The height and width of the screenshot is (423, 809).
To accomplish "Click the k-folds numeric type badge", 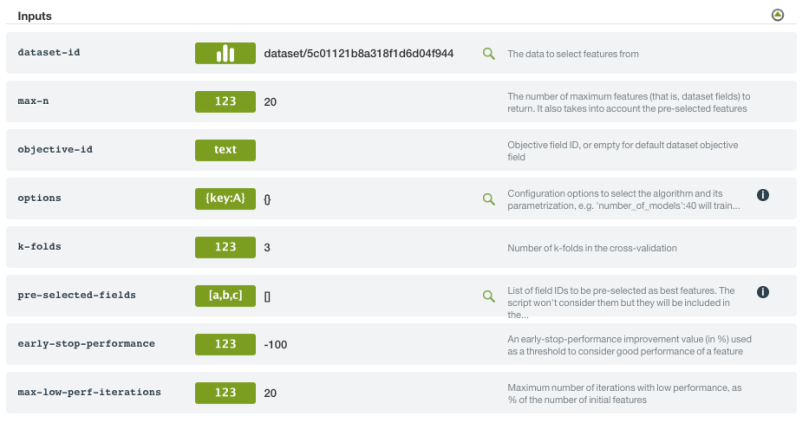I will (x=225, y=247).
